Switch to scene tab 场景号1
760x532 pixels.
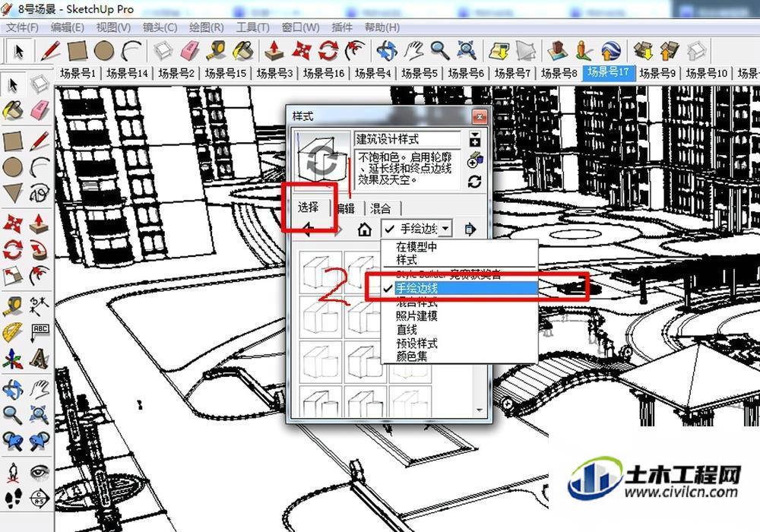point(78,73)
